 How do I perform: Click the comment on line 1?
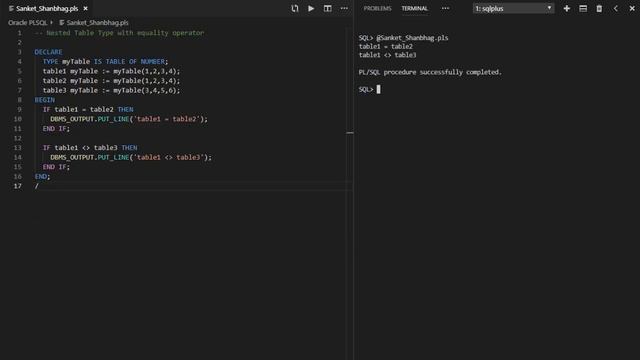[119, 33]
